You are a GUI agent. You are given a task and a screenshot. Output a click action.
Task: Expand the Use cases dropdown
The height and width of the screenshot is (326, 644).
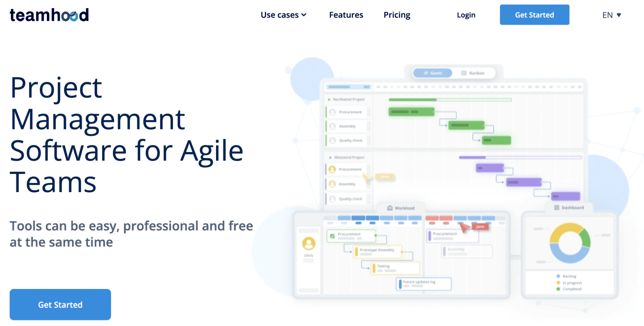pyautogui.click(x=283, y=15)
